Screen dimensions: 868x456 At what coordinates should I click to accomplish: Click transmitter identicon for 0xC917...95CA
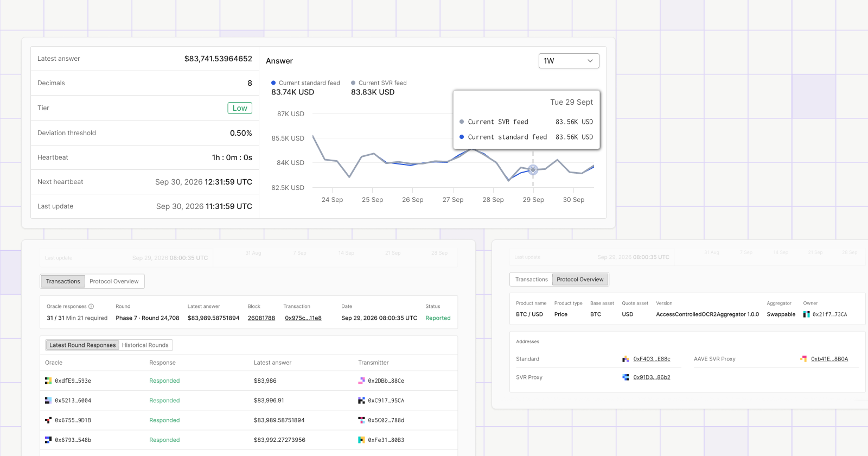click(x=361, y=401)
